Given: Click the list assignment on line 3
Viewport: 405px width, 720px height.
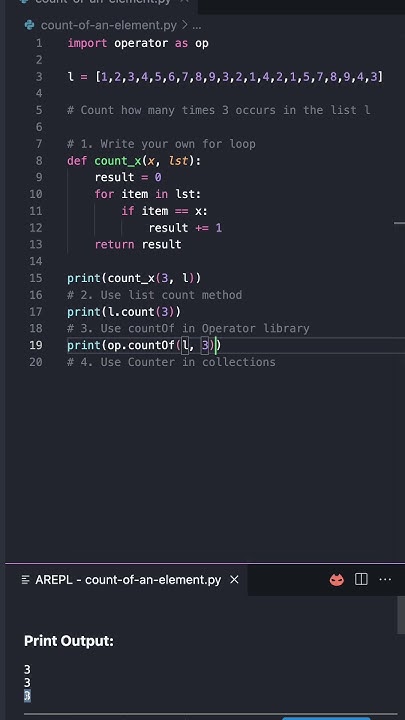Looking at the screenshot, I should (225, 77).
